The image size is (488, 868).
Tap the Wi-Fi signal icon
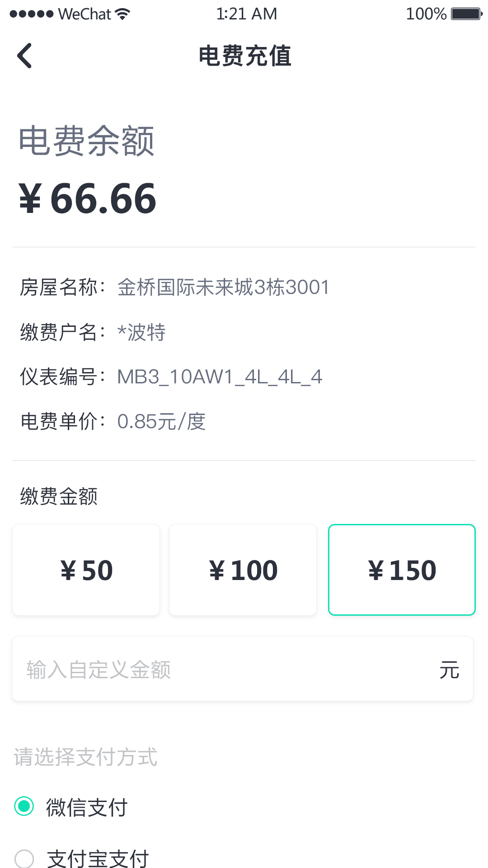(x=122, y=14)
